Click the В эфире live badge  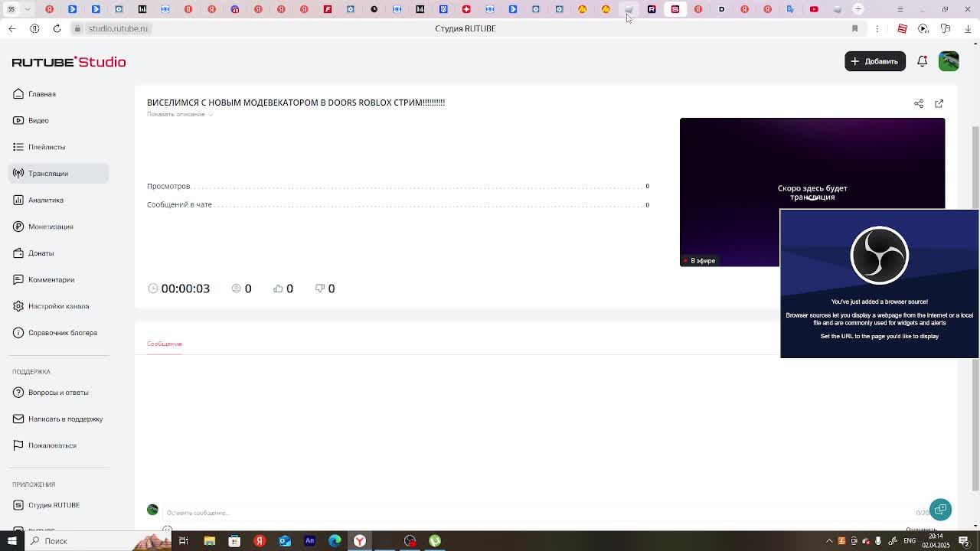tap(699, 261)
